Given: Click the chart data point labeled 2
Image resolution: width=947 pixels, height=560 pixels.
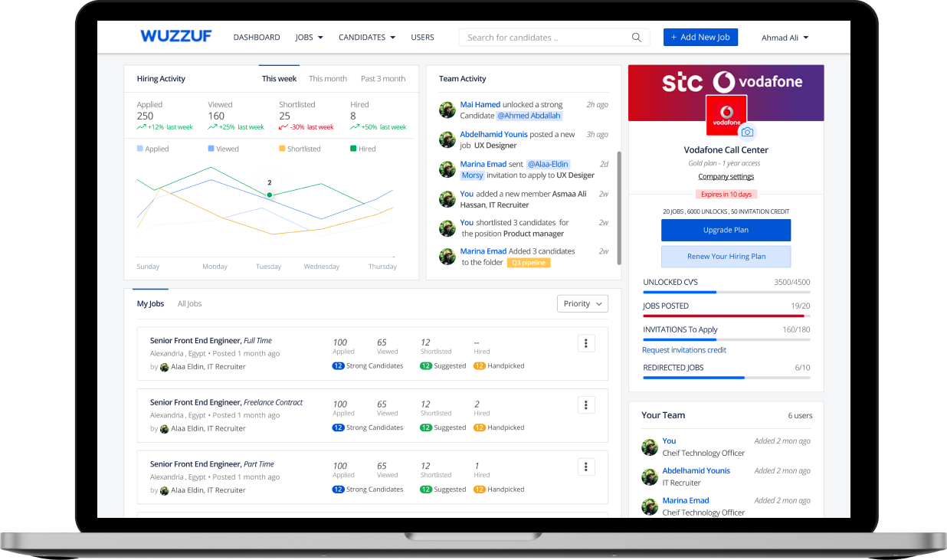Looking at the screenshot, I should tap(270, 195).
